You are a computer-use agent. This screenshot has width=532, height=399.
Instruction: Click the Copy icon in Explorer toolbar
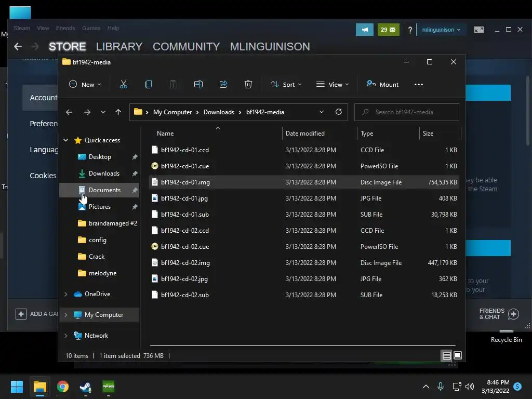[x=148, y=85]
